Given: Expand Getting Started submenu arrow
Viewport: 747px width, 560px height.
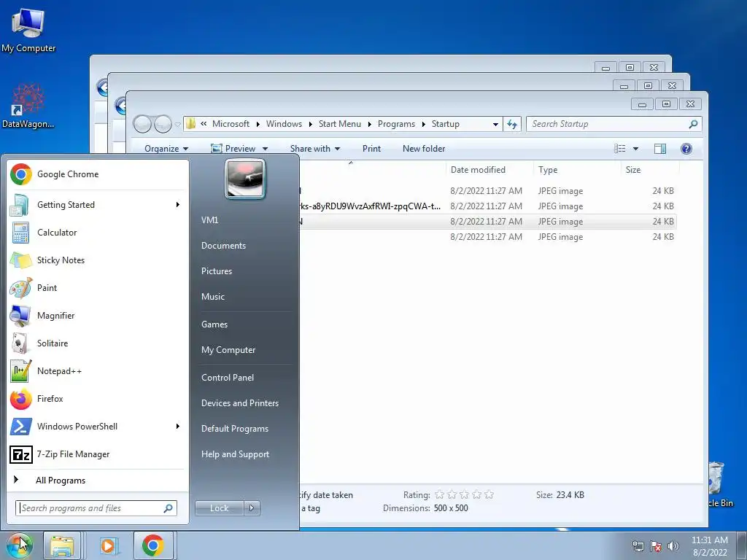Looking at the screenshot, I should [x=178, y=205].
